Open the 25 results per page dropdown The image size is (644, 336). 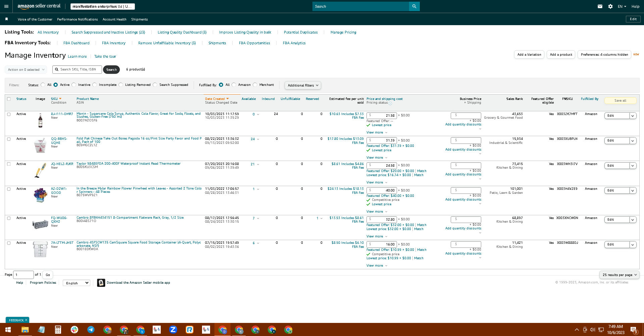619,275
